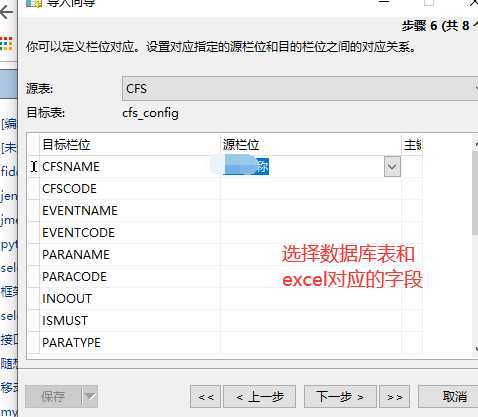
Task: Select the EVENTCODE target field row
Action: tap(130, 233)
